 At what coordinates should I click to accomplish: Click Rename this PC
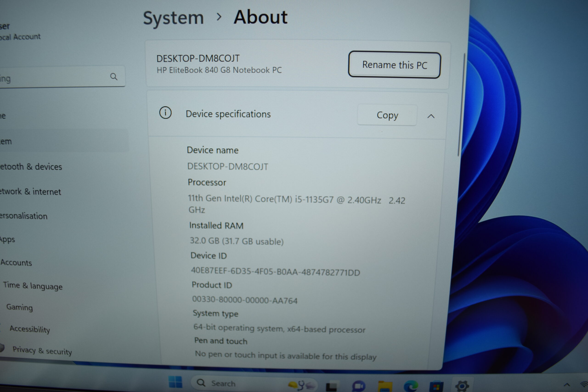[x=395, y=65]
